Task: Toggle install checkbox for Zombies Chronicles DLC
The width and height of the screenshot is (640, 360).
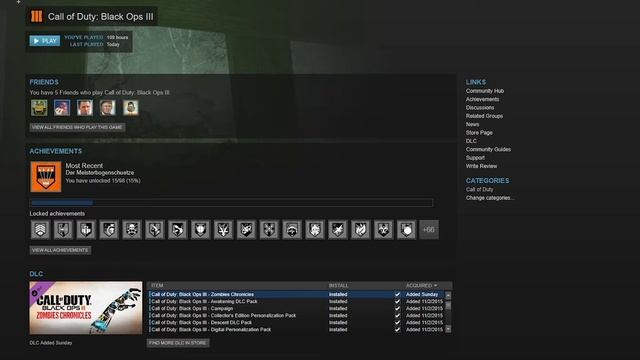Action: pyautogui.click(x=397, y=294)
